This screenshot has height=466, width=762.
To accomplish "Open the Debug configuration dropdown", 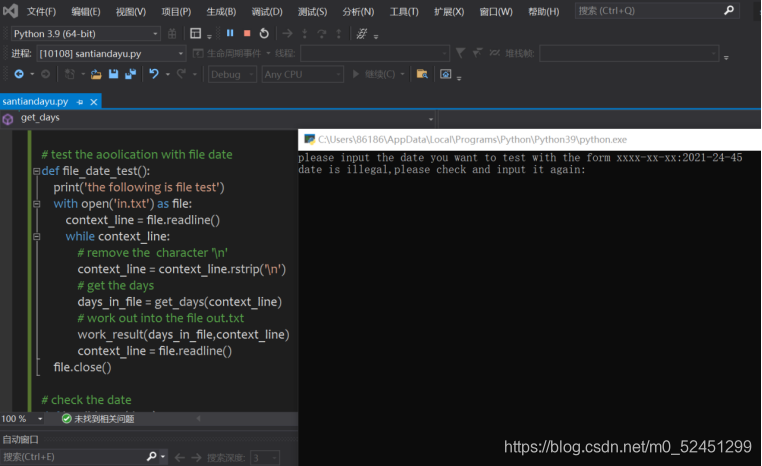I will [232, 74].
